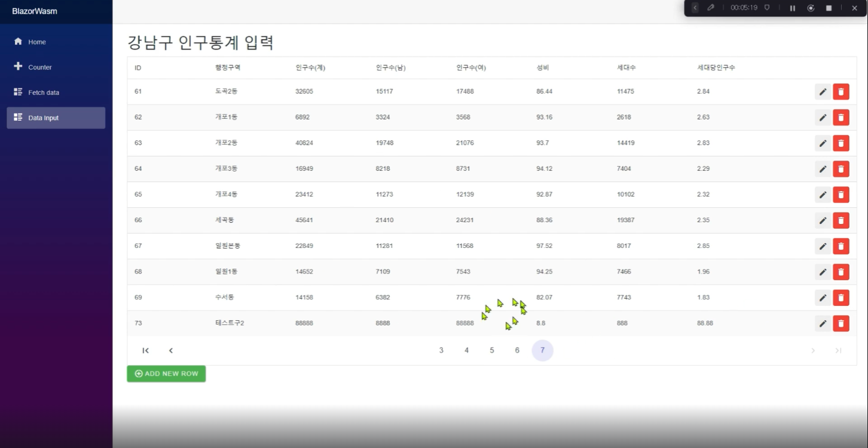
Task: Go to the previous page arrow
Action: pos(170,351)
